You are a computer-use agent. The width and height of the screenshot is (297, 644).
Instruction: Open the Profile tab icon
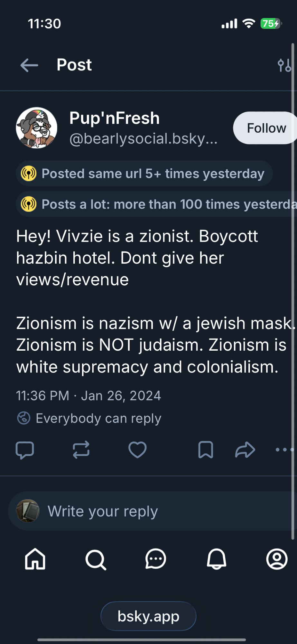277,559
